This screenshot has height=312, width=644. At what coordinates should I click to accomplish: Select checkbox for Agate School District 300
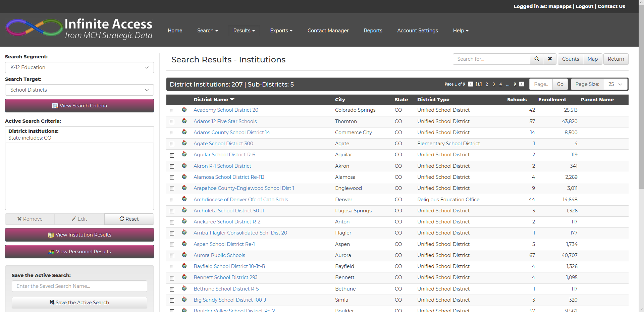pos(172,144)
